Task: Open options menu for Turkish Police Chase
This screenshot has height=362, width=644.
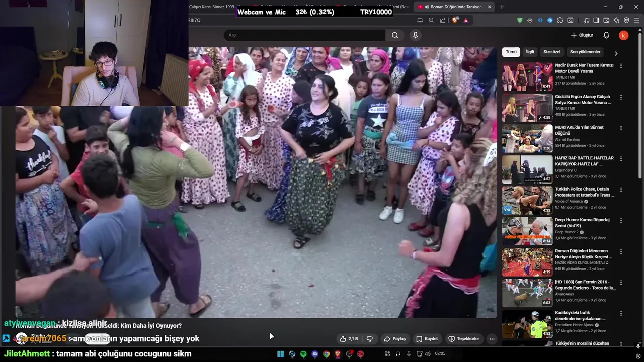Action: pyautogui.click(x=621, y=190)
